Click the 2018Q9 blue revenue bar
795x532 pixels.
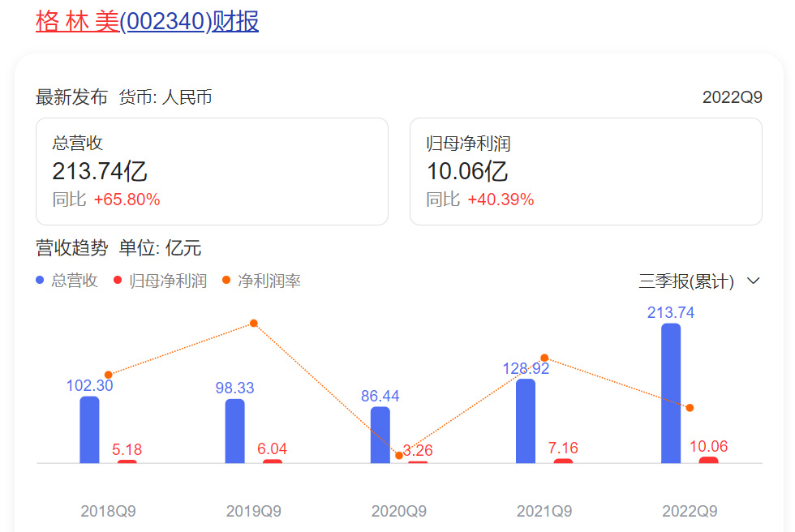(90, 430)
